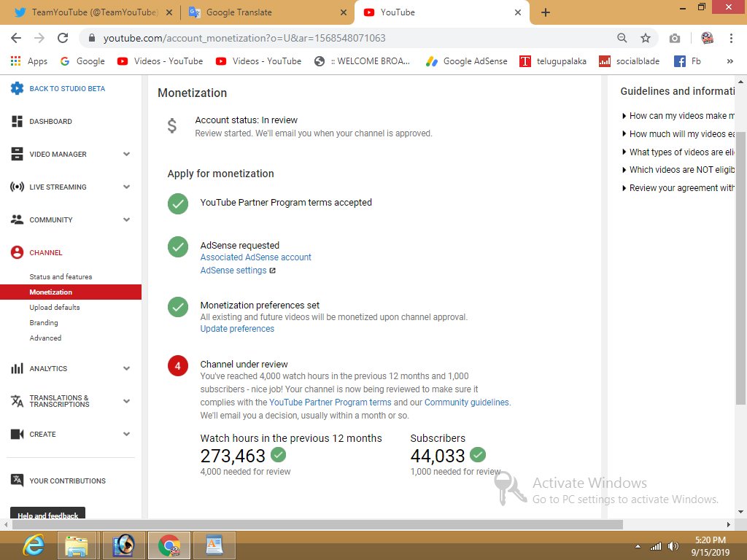Open Branding submenu item

click(x=44, y=322)
